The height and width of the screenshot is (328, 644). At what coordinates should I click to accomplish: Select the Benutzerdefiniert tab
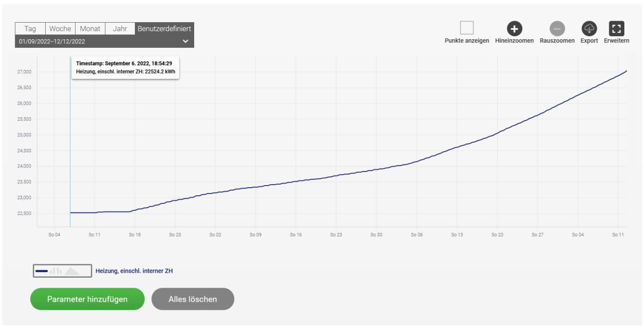tap(164, 29)
